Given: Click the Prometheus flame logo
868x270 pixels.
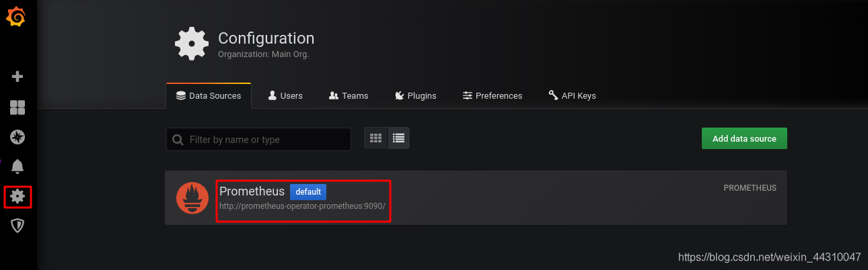Looking at the screenshot, I should click(192, 198).
